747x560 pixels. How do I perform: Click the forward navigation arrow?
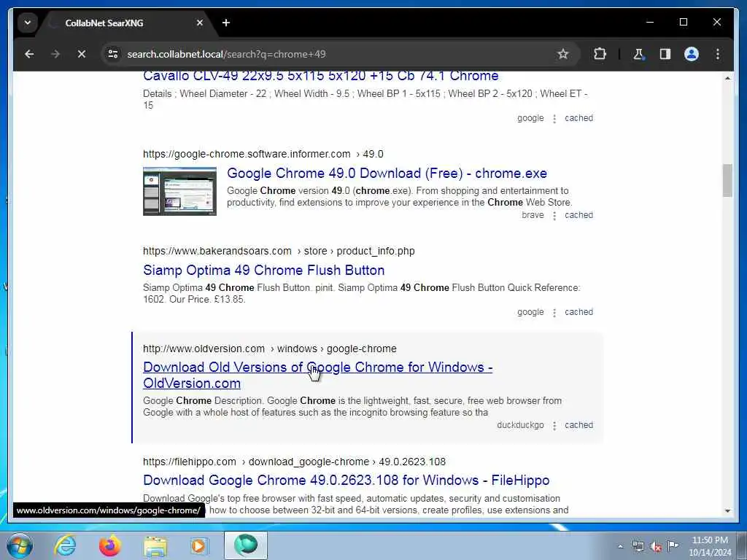55,54
